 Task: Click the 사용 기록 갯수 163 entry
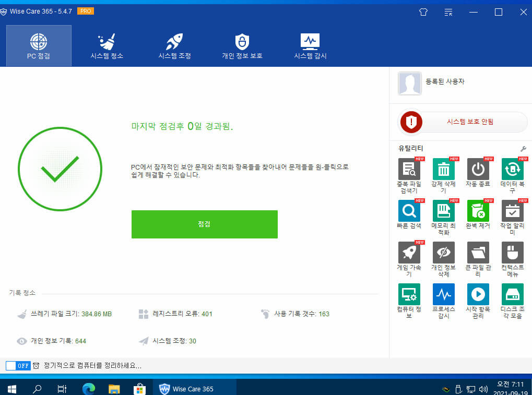(x=295, y=314)
